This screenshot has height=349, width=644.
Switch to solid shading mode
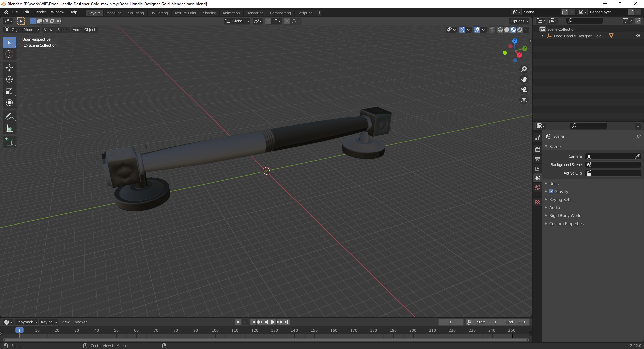point(507,30)
